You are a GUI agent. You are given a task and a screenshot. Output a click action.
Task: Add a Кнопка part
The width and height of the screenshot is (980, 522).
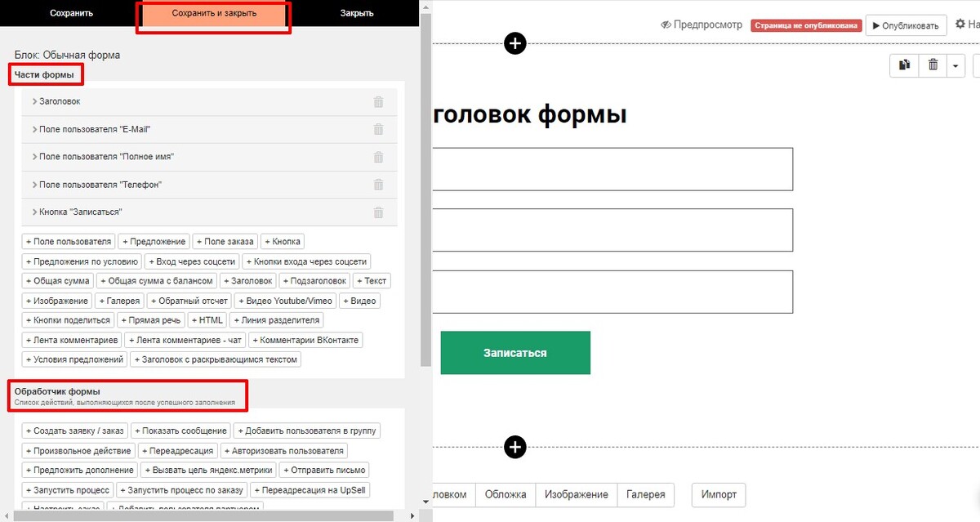tap(283, 242)
